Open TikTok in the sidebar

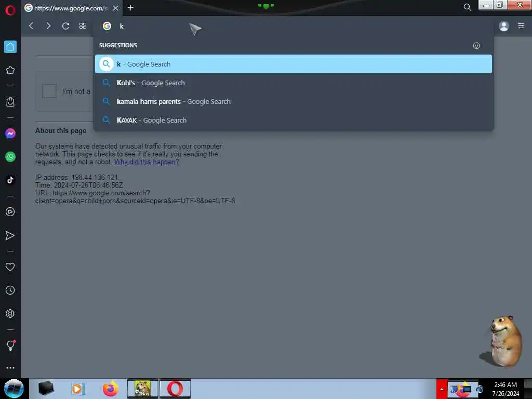click(10, 180)
